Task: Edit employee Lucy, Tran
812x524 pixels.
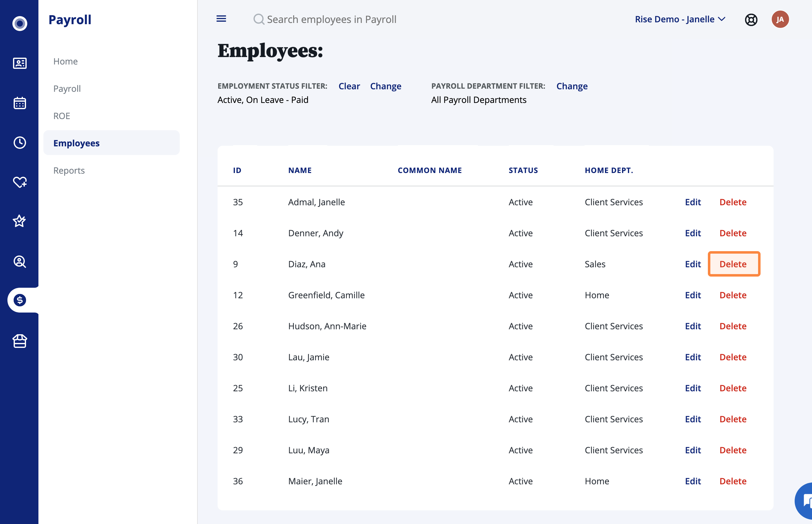Action: 693,419
